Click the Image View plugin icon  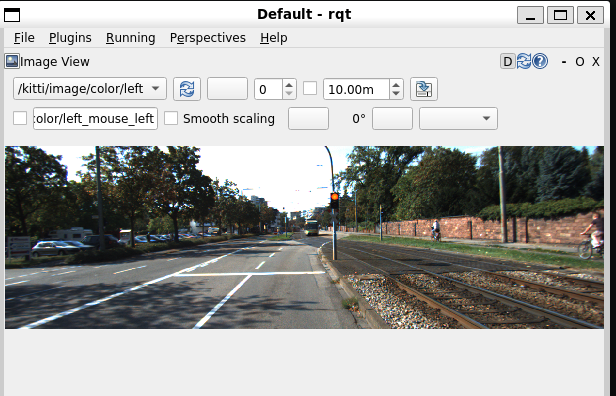12,61
